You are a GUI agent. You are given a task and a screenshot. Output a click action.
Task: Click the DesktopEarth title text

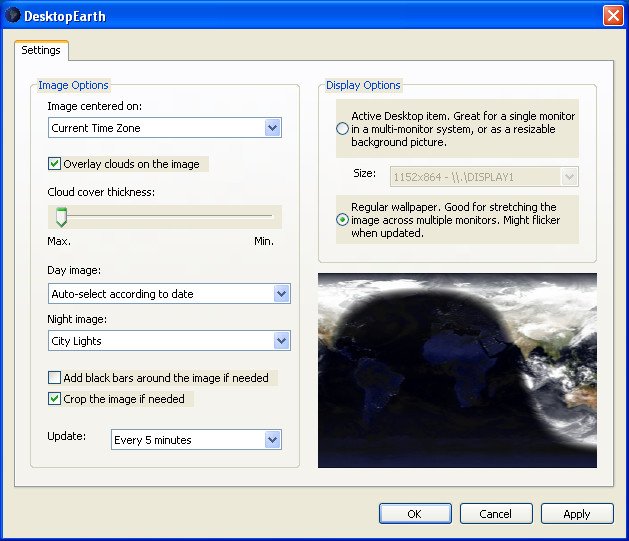pos(65,16)
